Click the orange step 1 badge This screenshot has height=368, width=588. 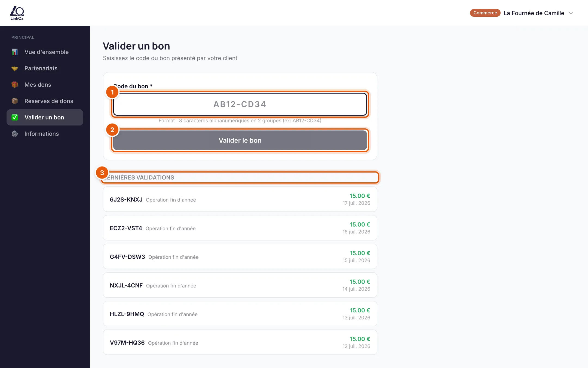pos(112,92)
